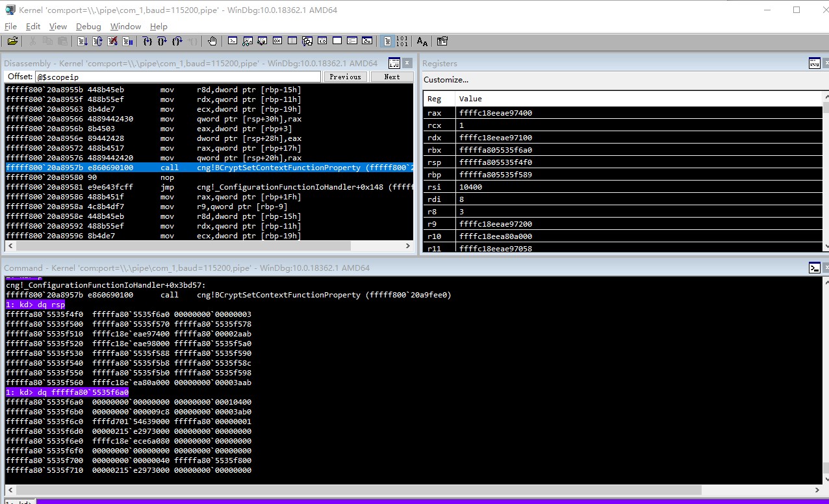
Task: Open Processes and Threads from the toolbar
Action: (352, 41)
